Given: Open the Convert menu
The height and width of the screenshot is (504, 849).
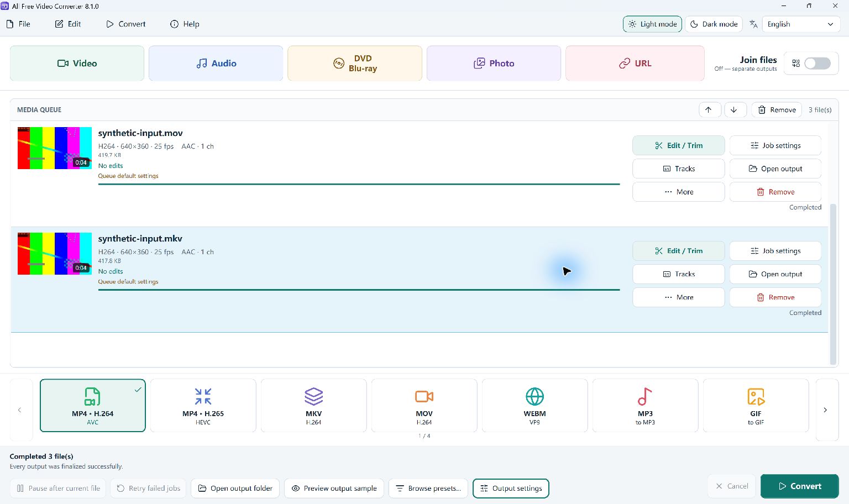Looking at the screenshot, I should 126,24.
